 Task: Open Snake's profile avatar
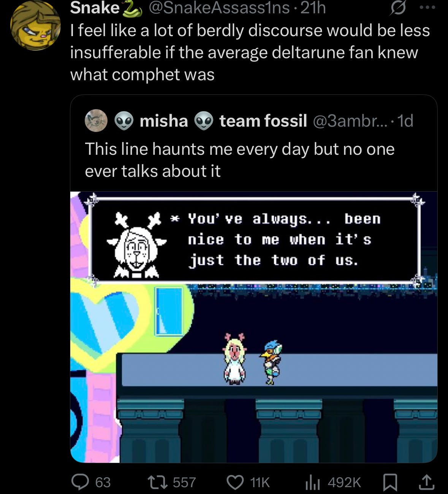[x=35, y=26]
